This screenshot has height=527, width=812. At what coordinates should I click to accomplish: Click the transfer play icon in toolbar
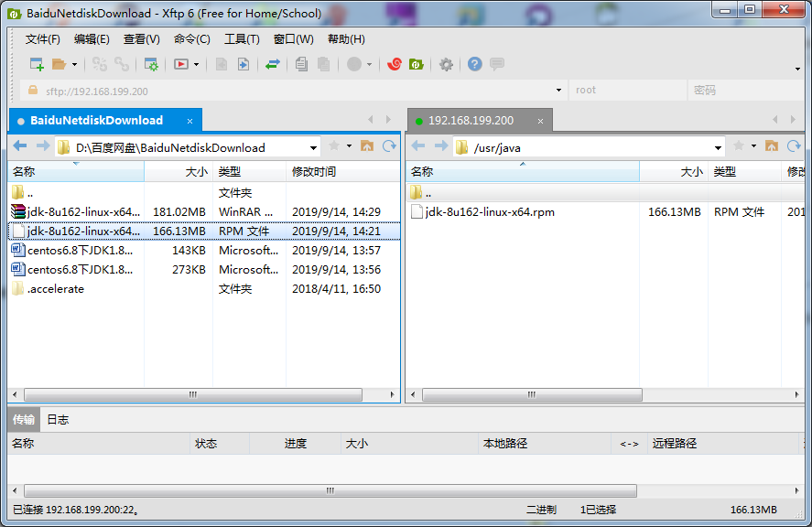[180, 64]
